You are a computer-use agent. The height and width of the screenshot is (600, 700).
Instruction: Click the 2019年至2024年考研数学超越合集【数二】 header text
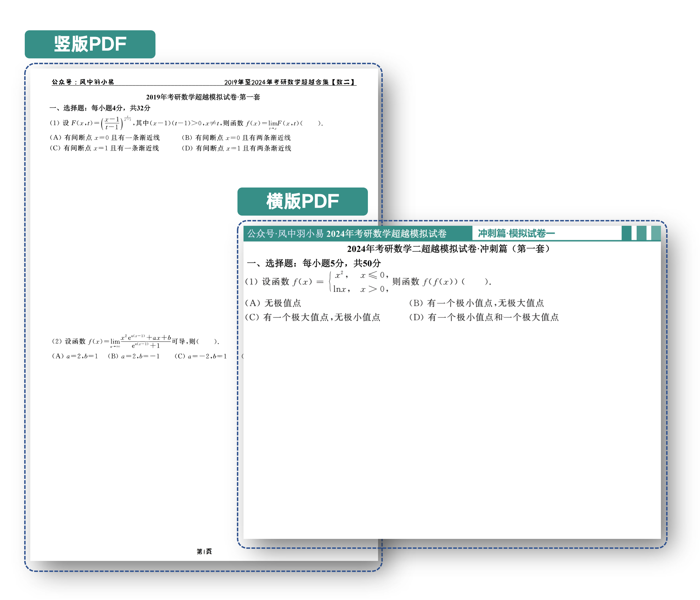pyautogui.click(x=290, y=82)
